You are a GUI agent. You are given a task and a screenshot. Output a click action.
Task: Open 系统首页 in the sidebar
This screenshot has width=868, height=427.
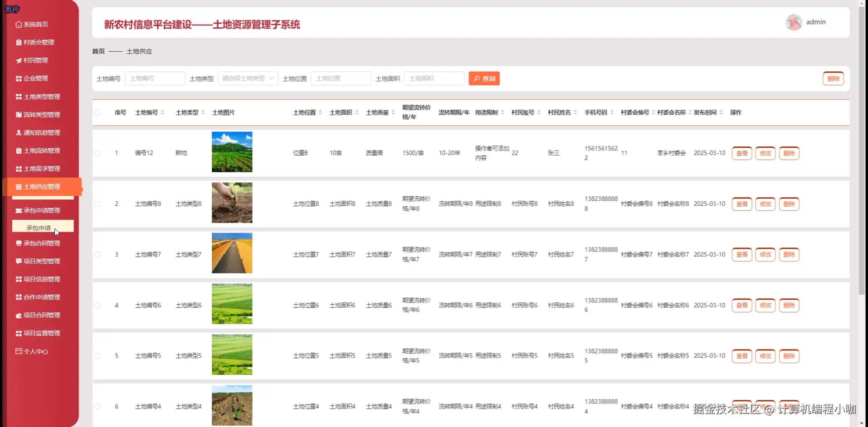32,24
